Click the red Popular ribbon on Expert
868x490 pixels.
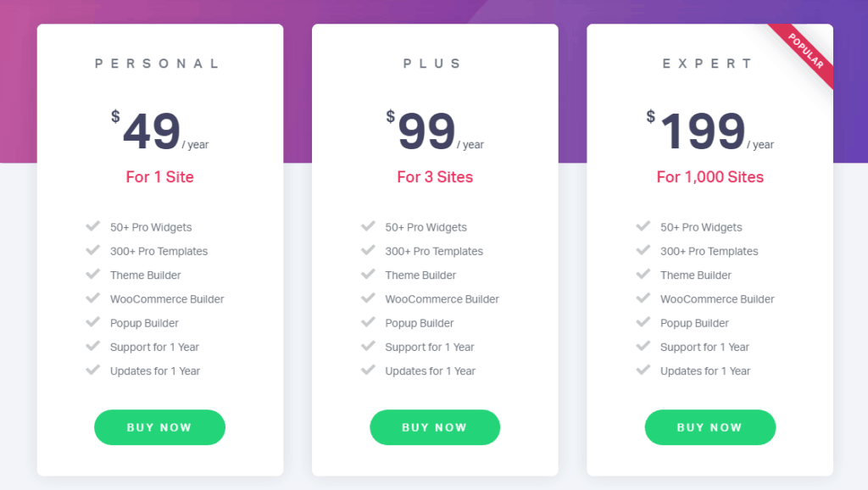pos(805,53)
